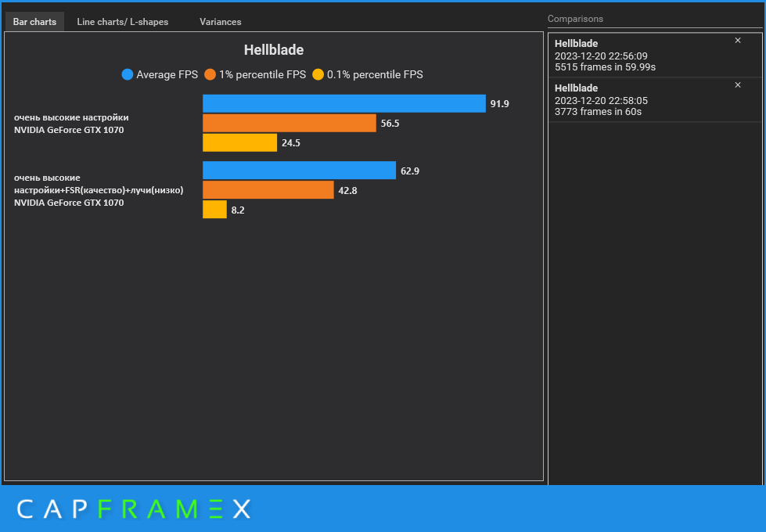Click the label 'очень высокие настройки'
Viewport: 766px width, 532px height.
(x=71, y=117)
